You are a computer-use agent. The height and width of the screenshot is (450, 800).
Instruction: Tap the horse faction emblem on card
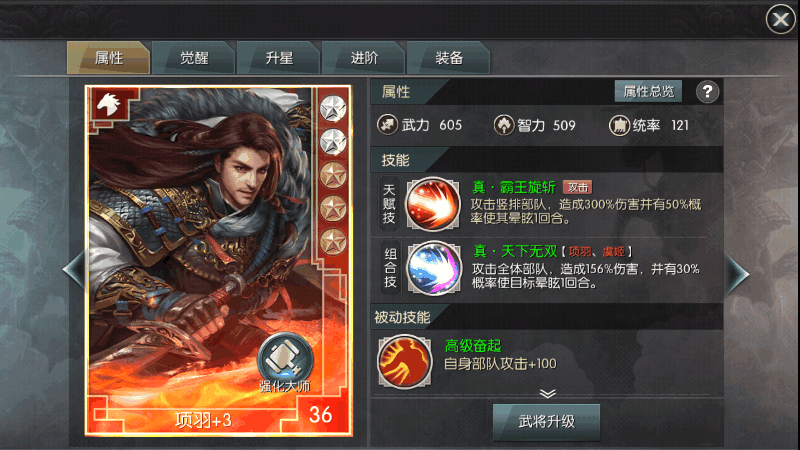pyautogui.click(x=109, y=104)
